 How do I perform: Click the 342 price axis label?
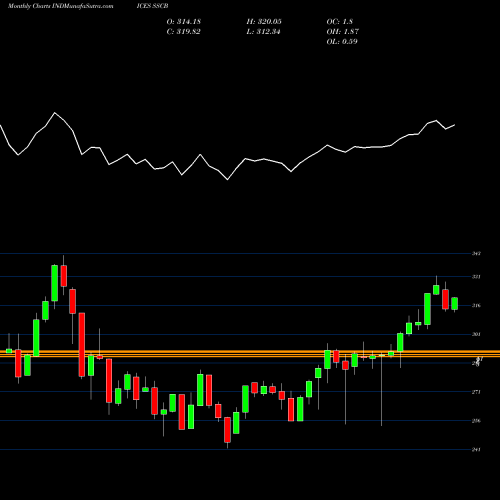[476, 254]
